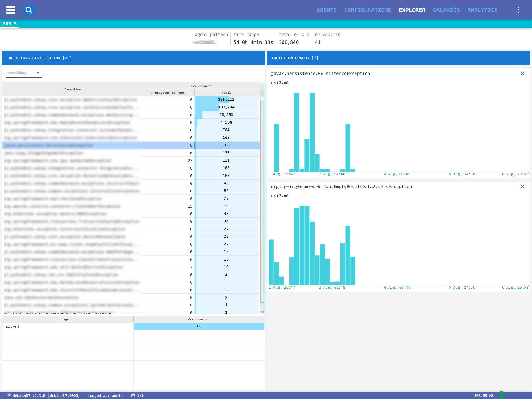
Task: Click the green memory indicator bar
Action: tap(502, 395)
